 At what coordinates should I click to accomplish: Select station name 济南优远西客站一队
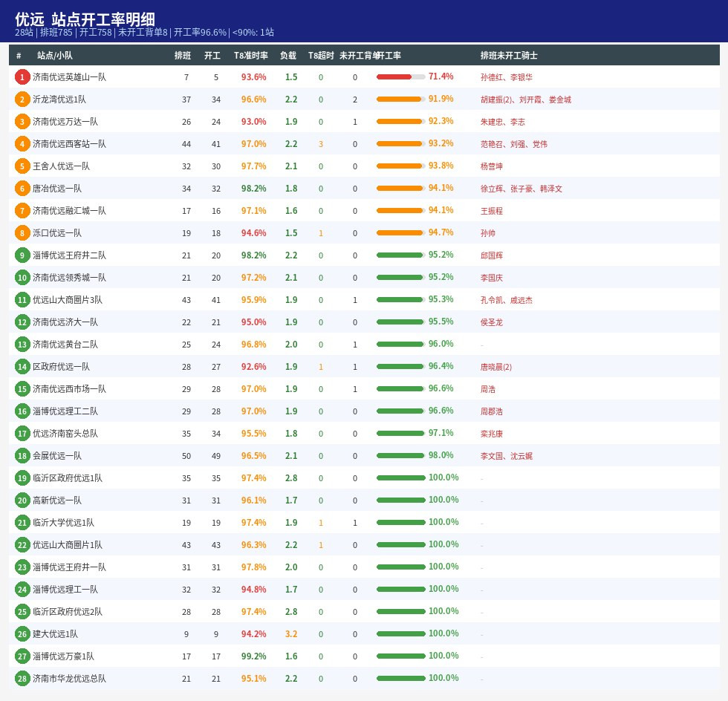click(x=69, y=144)
